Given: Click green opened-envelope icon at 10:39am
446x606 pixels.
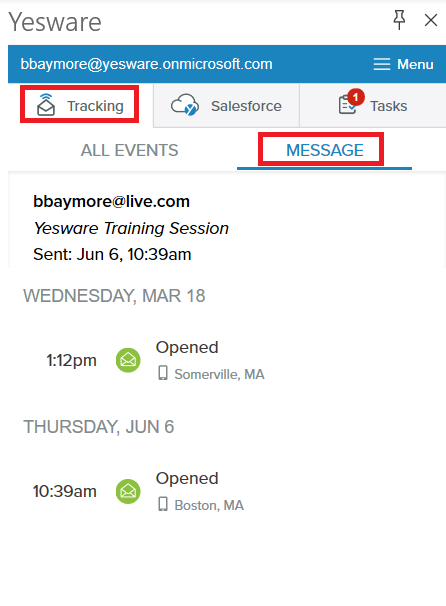Looking at the screenshot, I should (x=128, y=491).
